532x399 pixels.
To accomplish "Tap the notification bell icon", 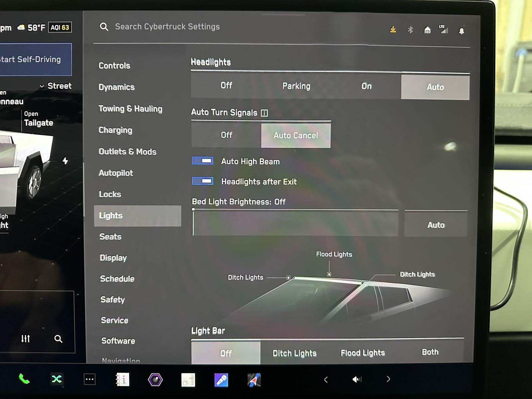I will click(x=462, y=31).
